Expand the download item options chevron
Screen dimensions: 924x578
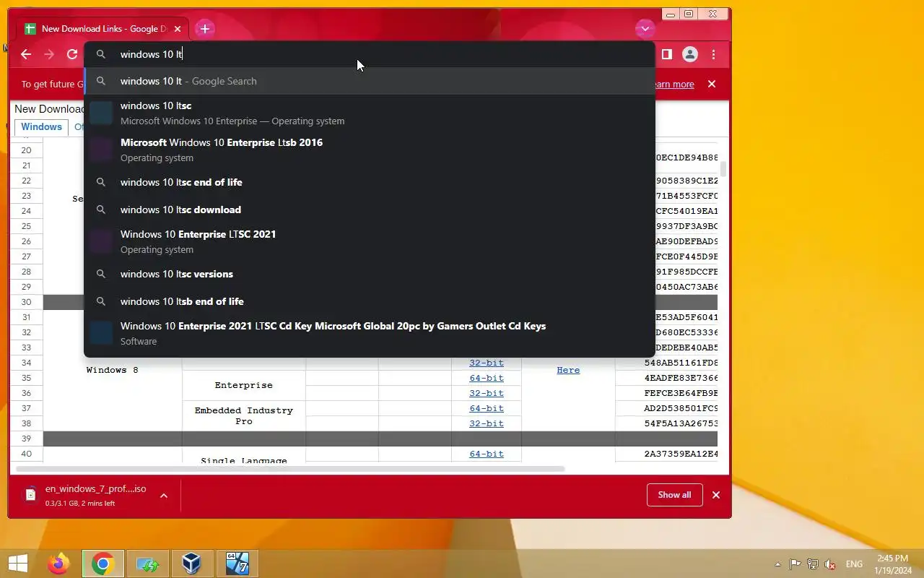pos(164,495)
